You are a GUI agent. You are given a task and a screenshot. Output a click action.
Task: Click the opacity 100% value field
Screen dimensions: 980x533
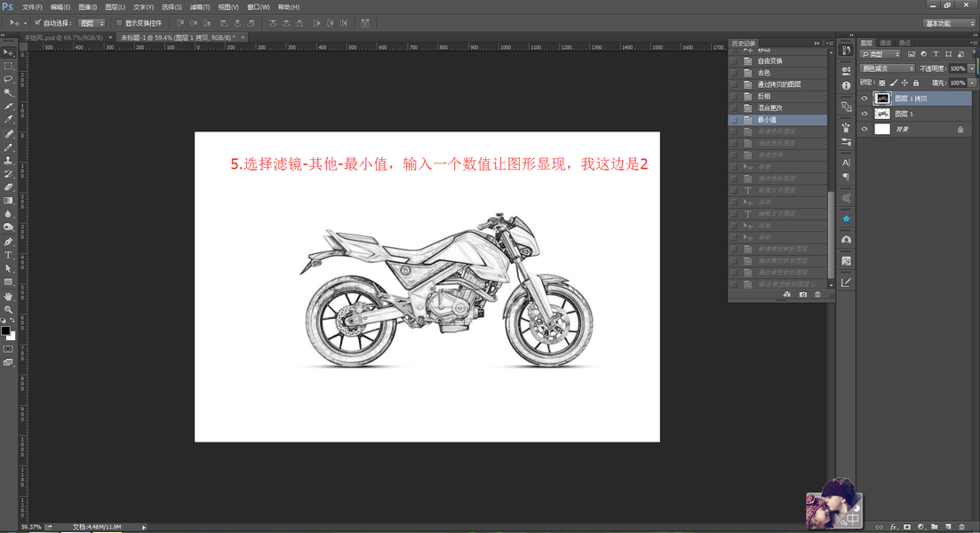[x=958, y=68]
